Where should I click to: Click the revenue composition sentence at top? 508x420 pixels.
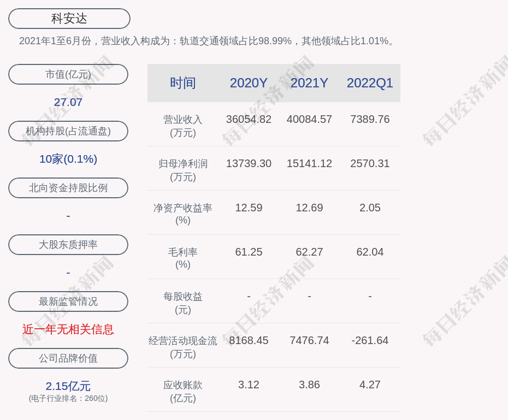(208, 41)
